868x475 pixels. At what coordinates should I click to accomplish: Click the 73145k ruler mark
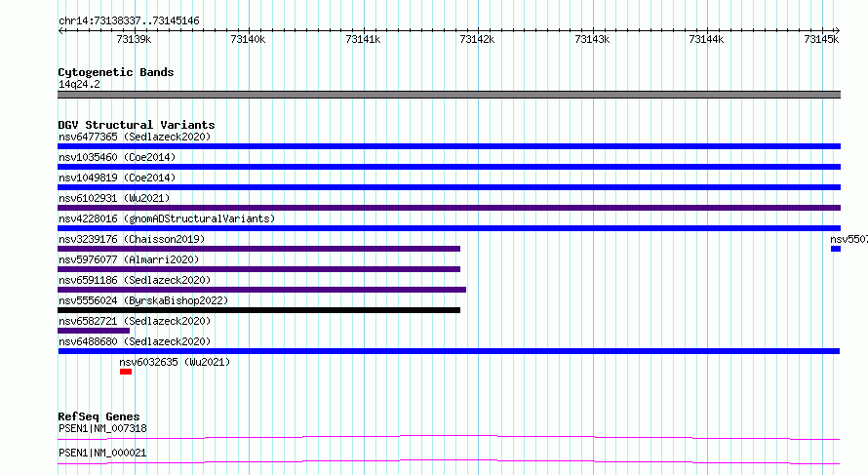point(821,39)
